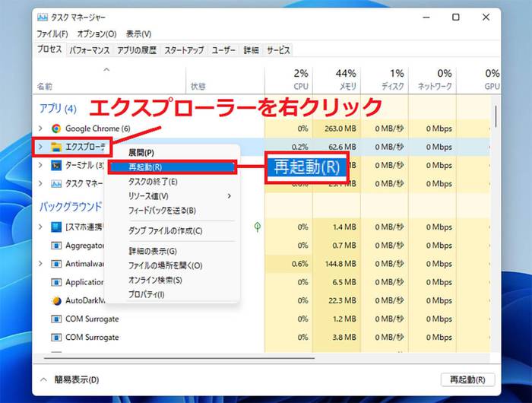Click the 22.3 MB memory cell

(337, 300)
